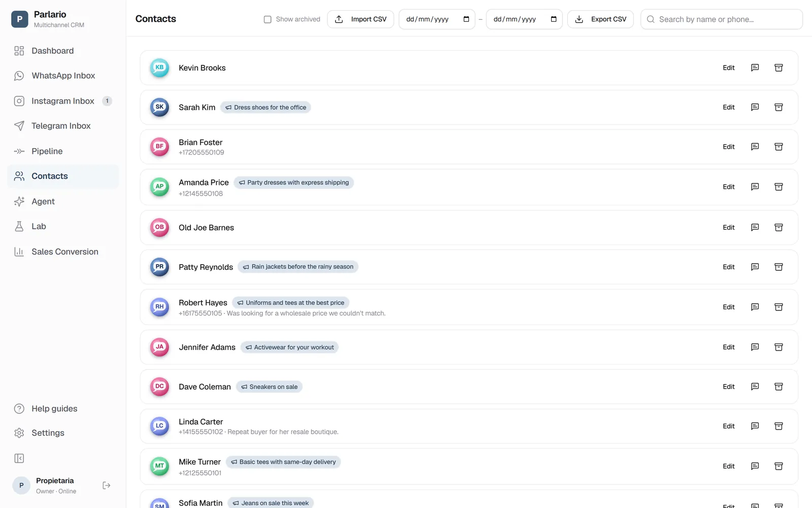This screenshot has height=508, width=812.
Task: Open Settings from sidebar
Action: tap(63, 433)
